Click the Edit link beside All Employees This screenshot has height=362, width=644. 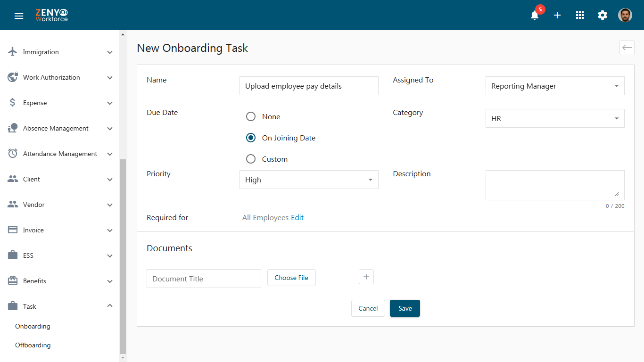coord(297,217)
